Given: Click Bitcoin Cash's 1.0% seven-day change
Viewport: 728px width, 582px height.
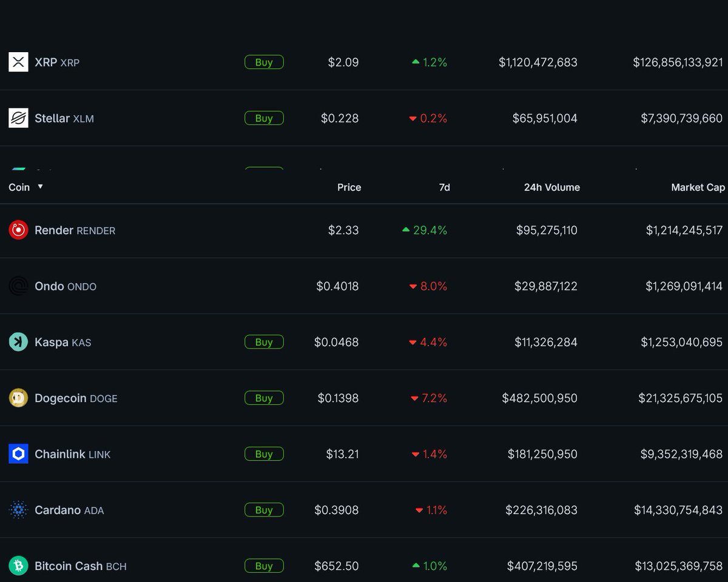Looking at the screenshot, I should pyautogui.click(x=430, y=566).
